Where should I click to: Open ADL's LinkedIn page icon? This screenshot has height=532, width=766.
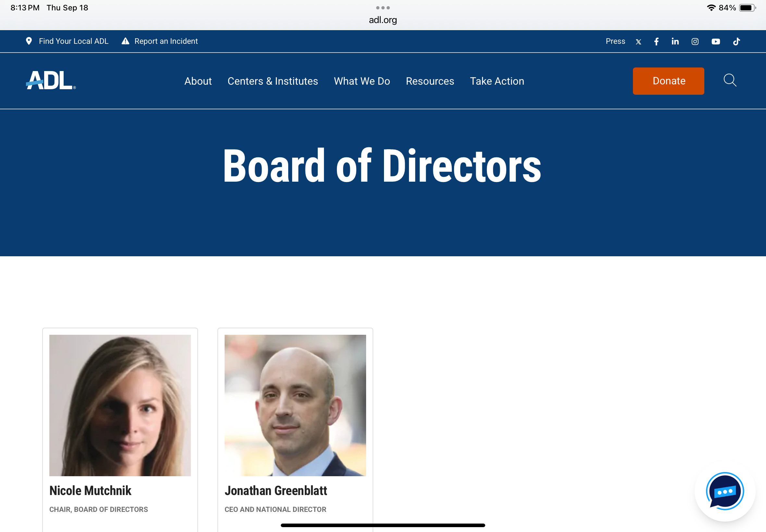click(x=675, y=41)
